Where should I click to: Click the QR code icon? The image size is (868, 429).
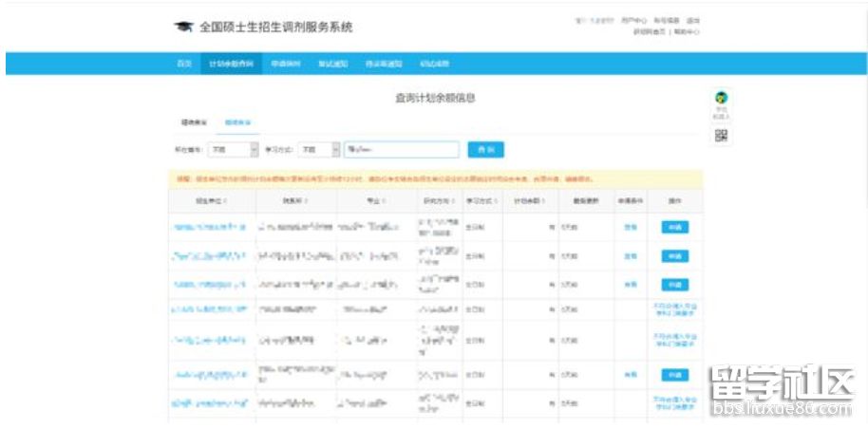[x=721, y=136]
